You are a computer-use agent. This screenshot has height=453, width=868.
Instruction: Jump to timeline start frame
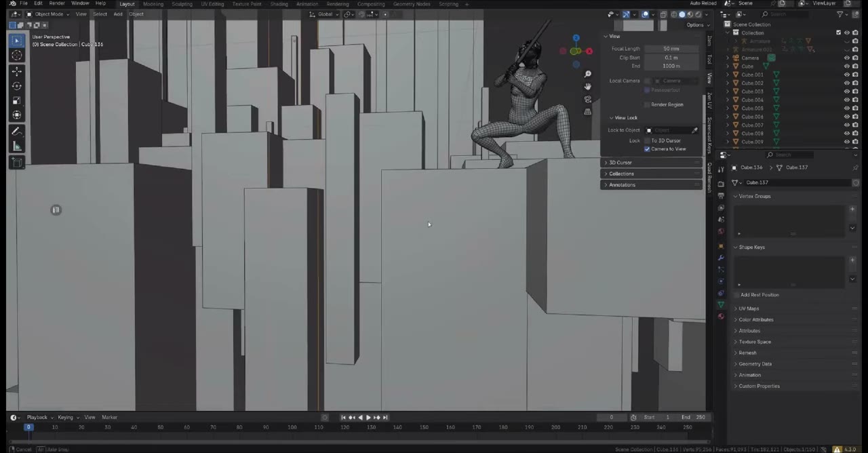coord(343,418)
